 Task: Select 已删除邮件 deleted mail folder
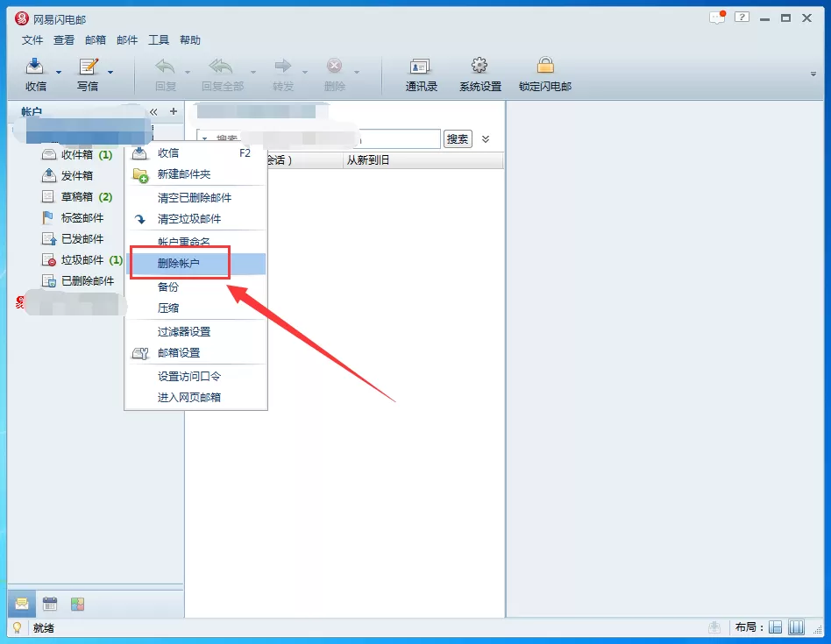click(78, 280)
